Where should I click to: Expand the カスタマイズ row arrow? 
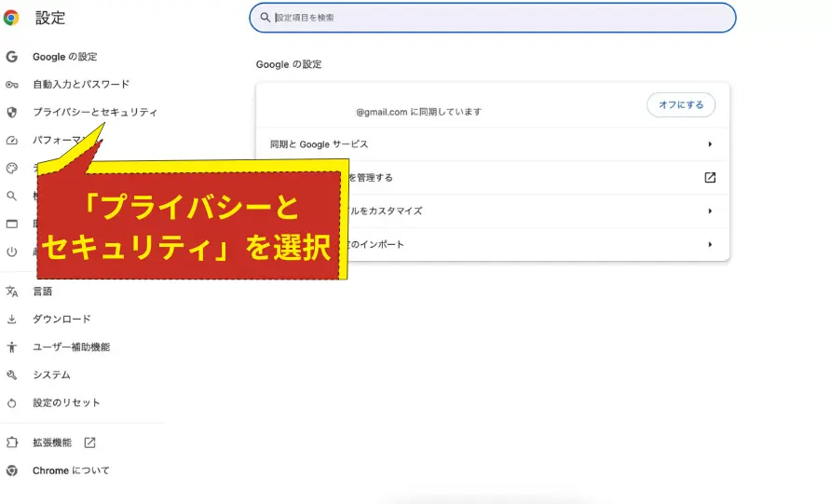(710, 211)
